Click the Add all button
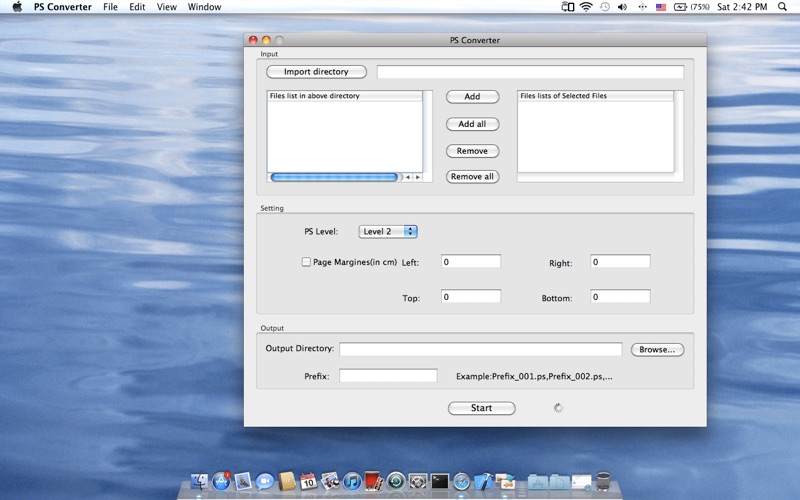The height and width of the screenshot is (500, 800). click(x=472, y=124)
